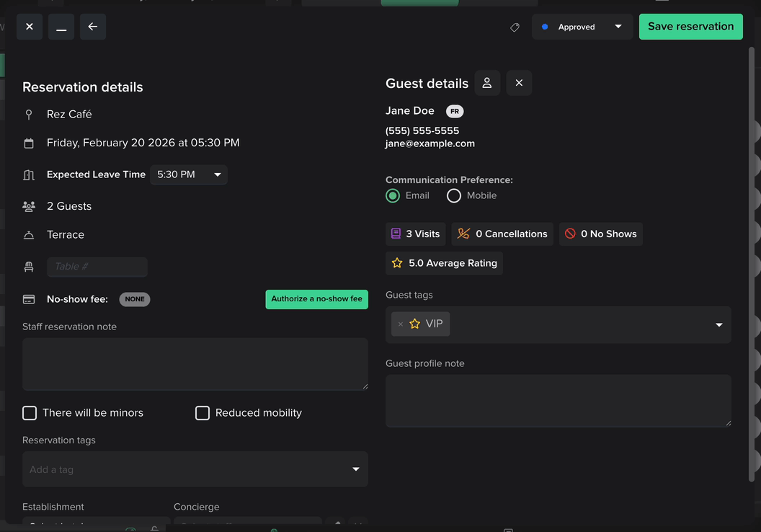
Task: Click the 5.0 Average Rating star badge
Action: (444, 263)
